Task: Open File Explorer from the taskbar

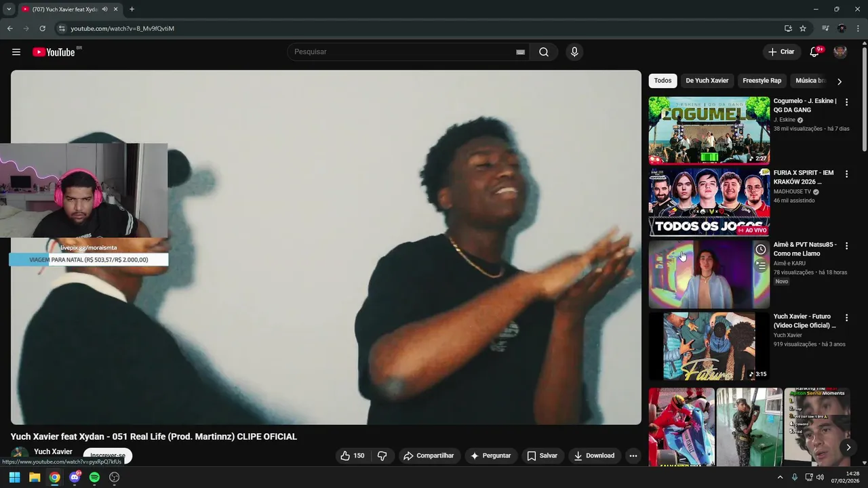Action: point(35,477)
